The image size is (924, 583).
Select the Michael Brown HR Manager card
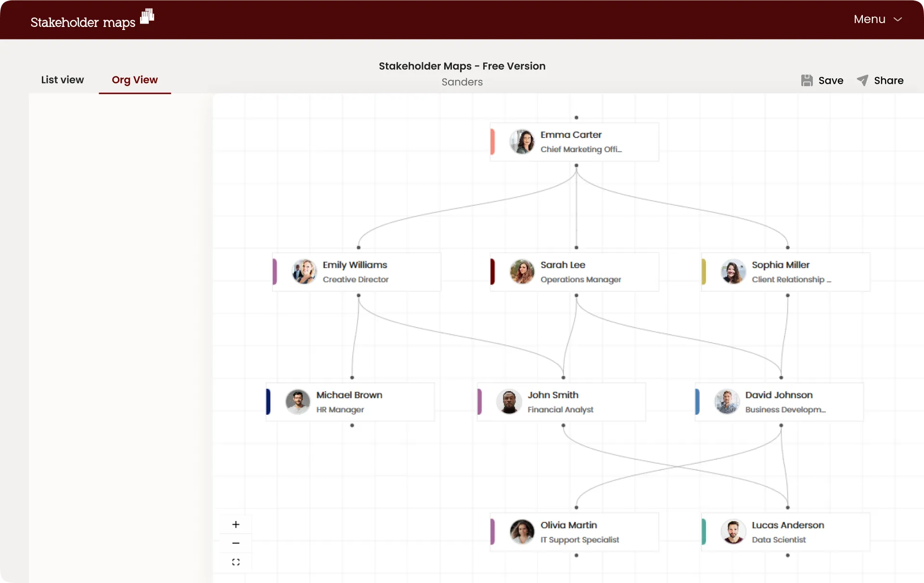[x=350, y=402]
